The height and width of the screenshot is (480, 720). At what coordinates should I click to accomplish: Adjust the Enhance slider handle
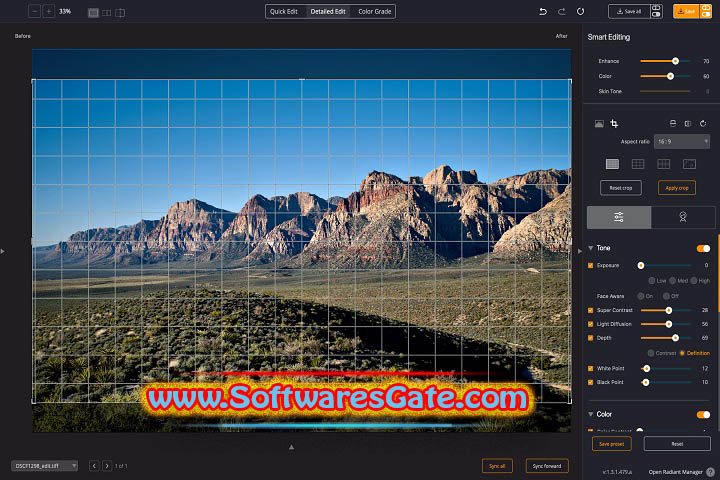point(675,61)
